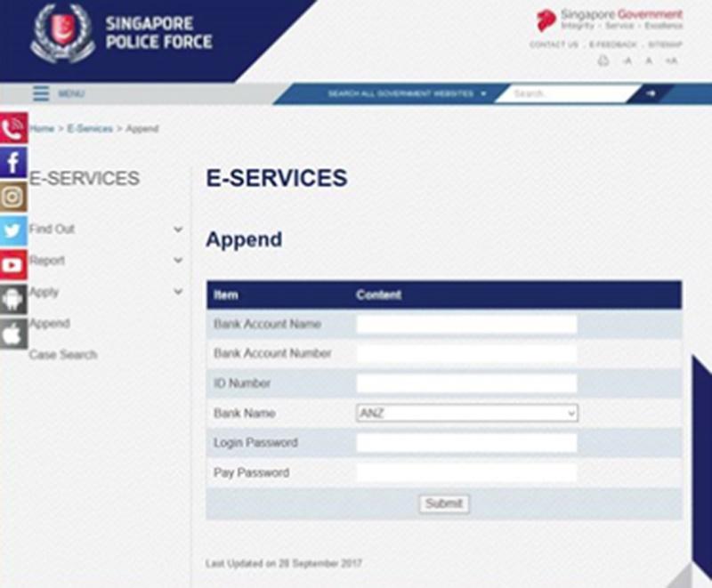
Task: Click the Pay Password input field
Action: pyautogui.click(x=466, y=472)
